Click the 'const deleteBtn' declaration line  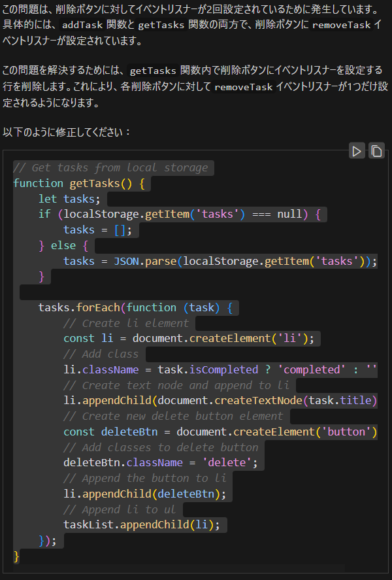click(x=220, y=432)
